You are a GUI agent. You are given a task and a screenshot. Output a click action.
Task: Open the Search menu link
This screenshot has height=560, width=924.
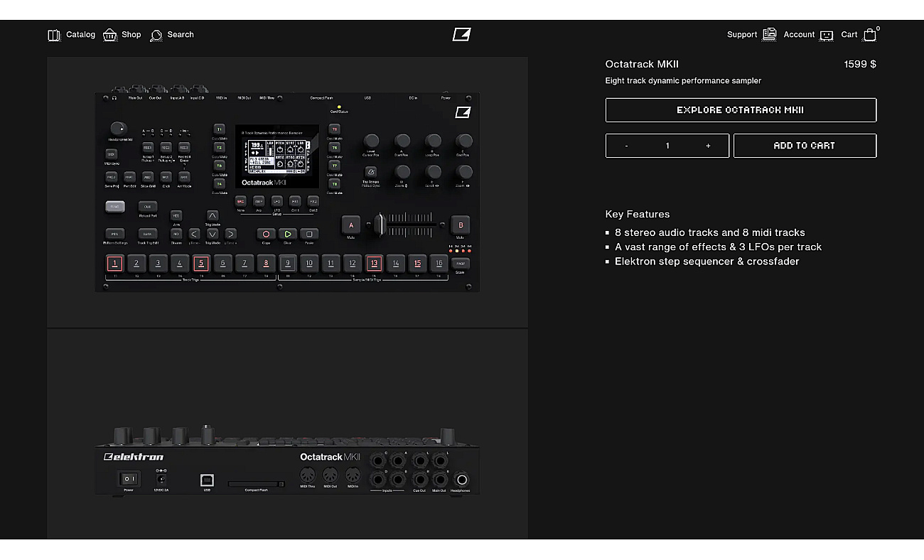(x=181, y=35)
